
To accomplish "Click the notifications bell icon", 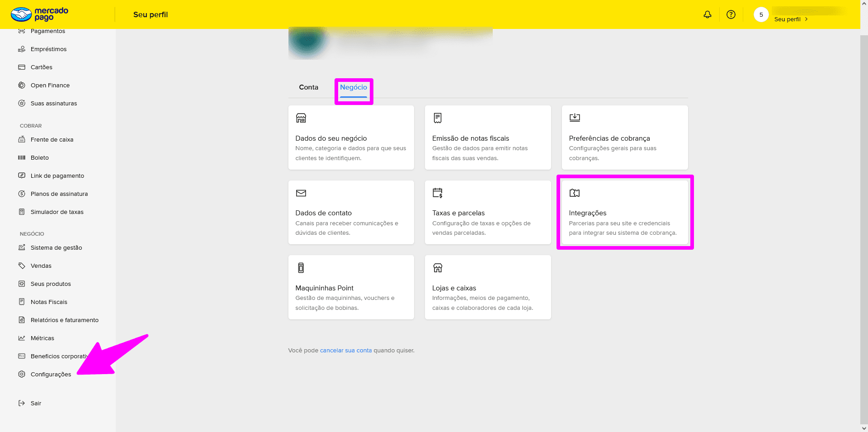I will [708, 14].
